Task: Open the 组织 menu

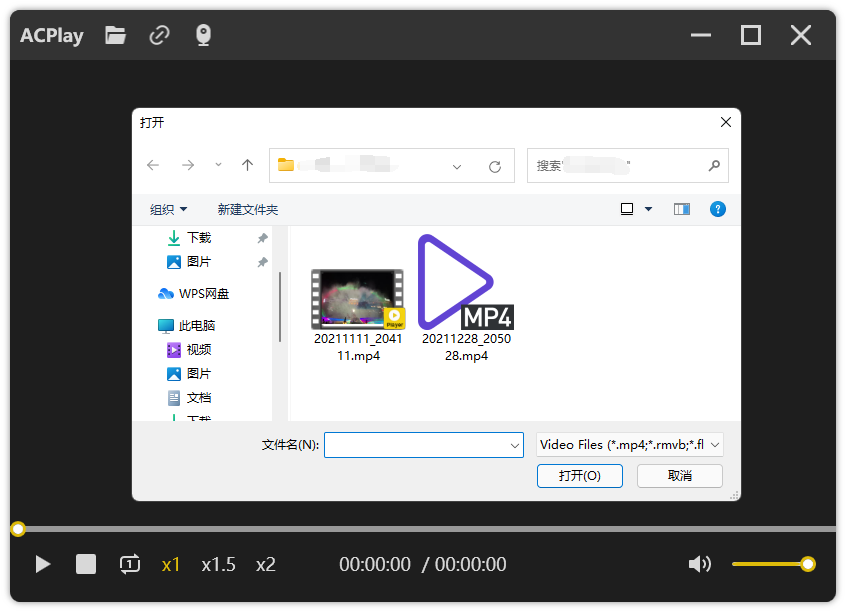Action: 168,209
